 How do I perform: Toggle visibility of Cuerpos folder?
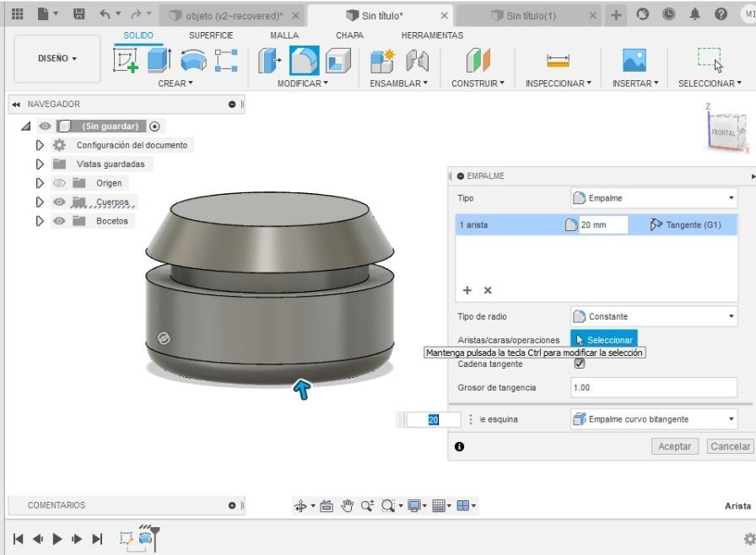point(59,202)
